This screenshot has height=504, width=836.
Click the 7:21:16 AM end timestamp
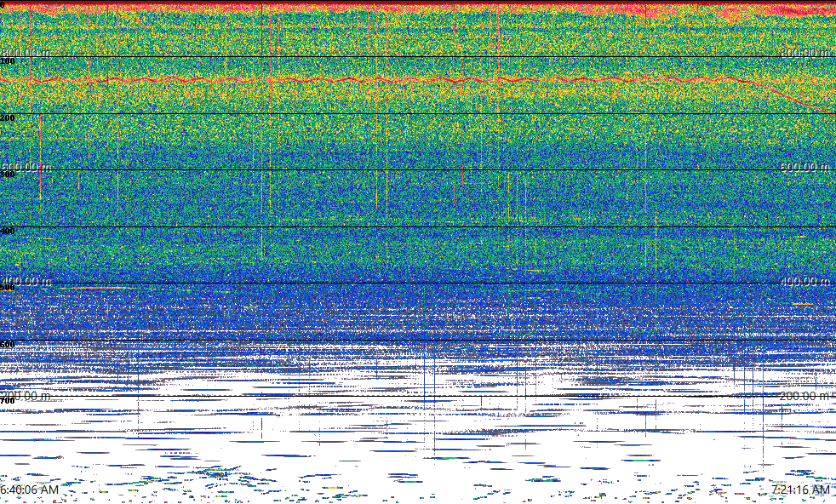(800, 490)
